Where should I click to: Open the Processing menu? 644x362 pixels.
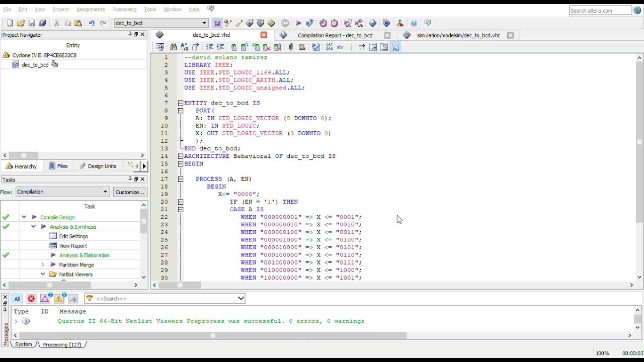pyautogui.click(x=124, y=9)
